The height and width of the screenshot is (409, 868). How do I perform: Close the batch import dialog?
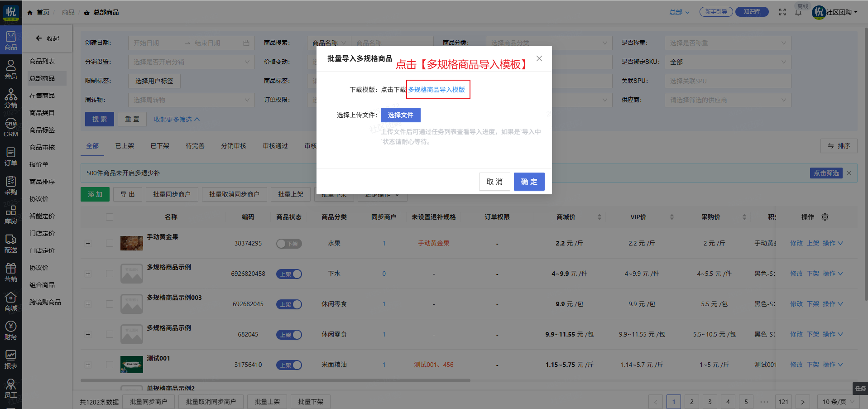tap(539, 58)
